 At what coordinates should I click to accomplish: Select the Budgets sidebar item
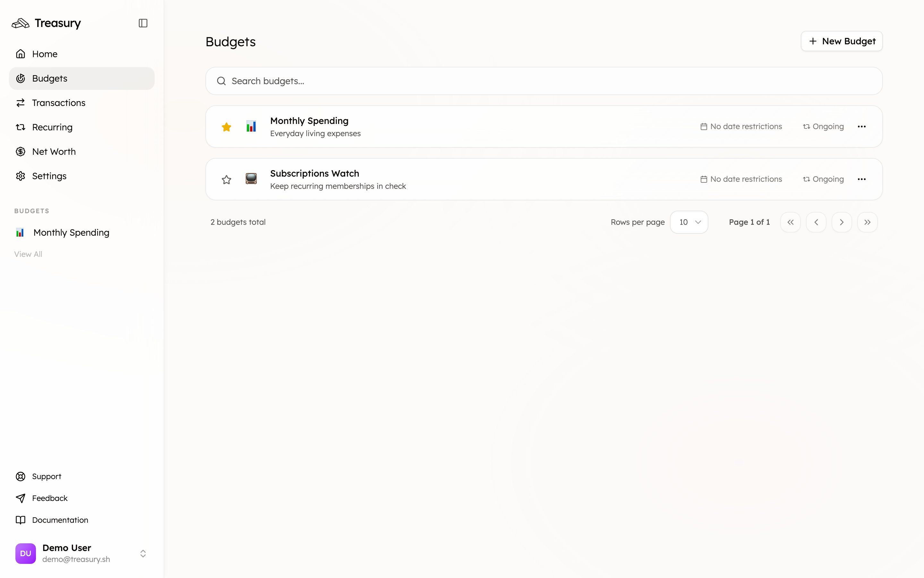tap(82, 78)
